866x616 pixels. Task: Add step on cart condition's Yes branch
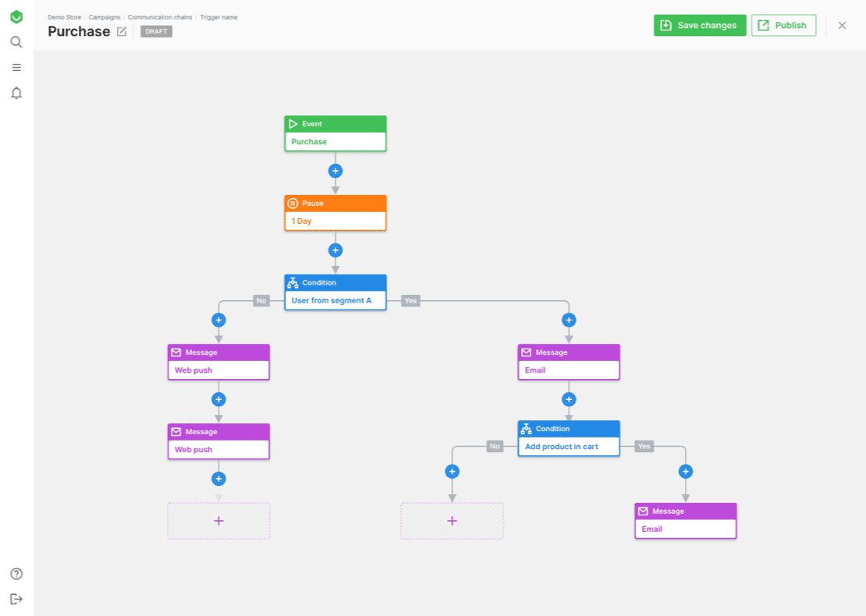coord(686,472)
